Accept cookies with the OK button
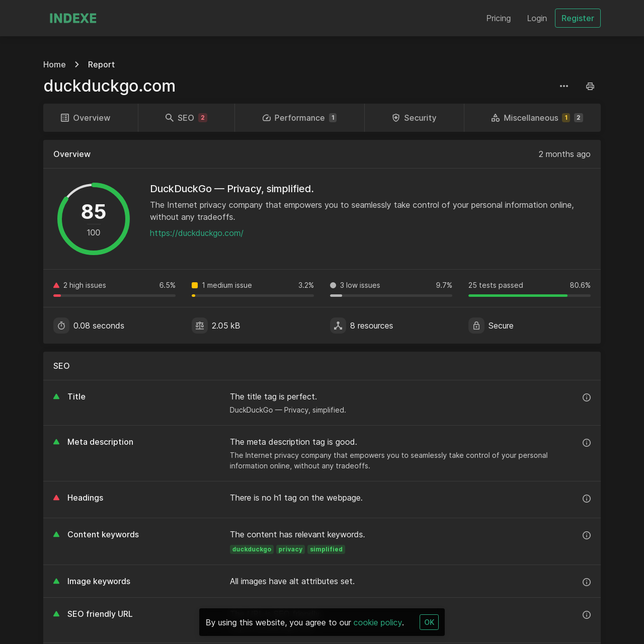The width and height of the screenshot is (644, 644). pos(429,622)
